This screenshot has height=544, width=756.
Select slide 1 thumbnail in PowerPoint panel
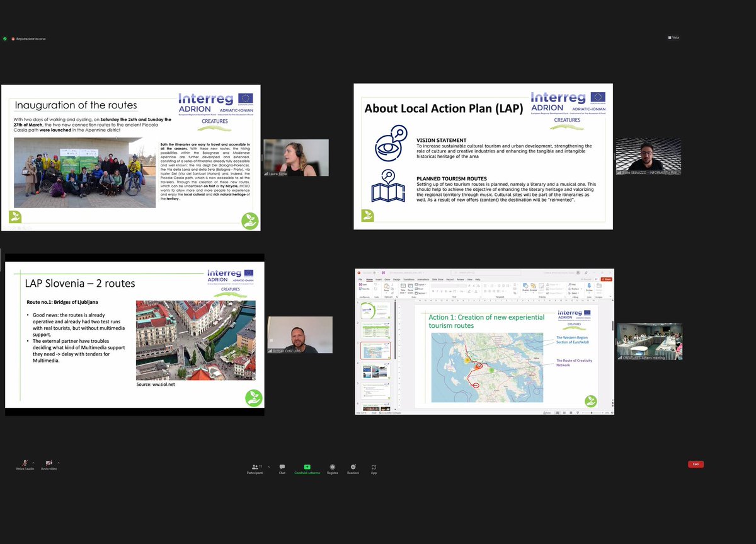click(375, 310)
